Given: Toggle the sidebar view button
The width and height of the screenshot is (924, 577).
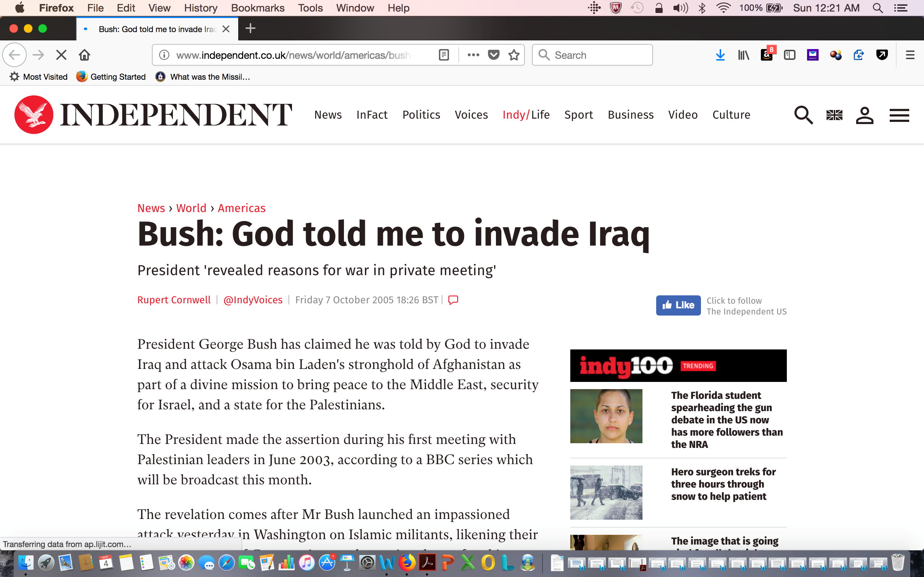Looking at the screenshot, I should click(x=790, y=55).
